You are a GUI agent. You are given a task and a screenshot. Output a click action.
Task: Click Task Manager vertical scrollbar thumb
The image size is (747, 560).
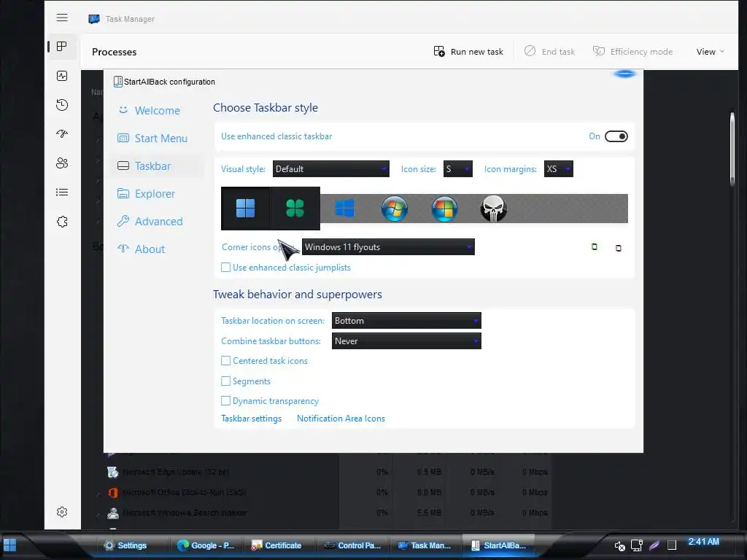tap(732, 149)
